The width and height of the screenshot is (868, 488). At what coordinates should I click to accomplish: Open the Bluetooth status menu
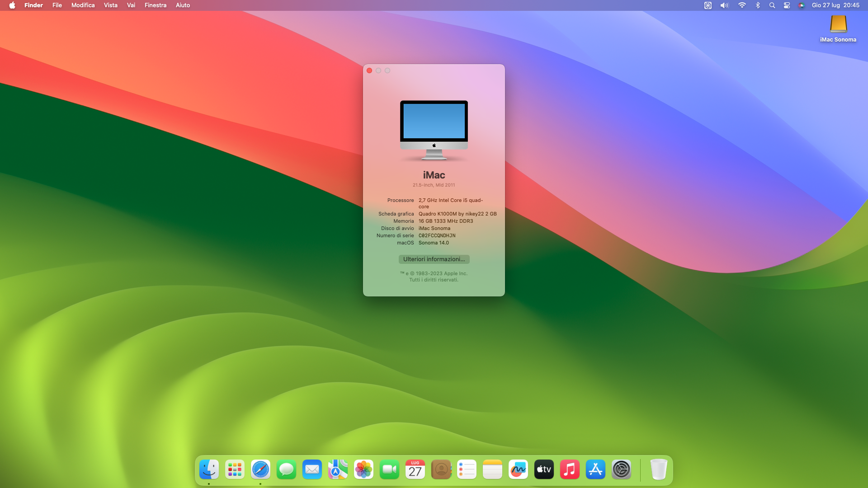(x=758, y=5)
